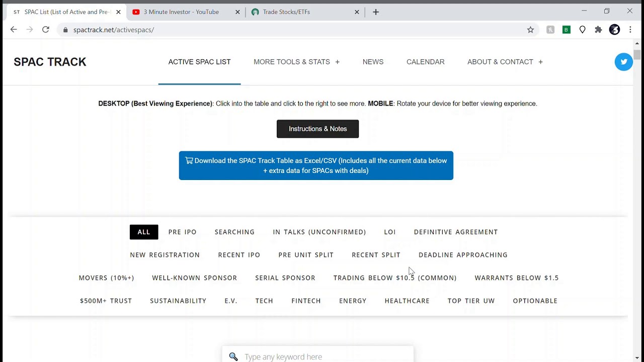Viewport: 644px width, 362px height.
Task: Open Chrome three-dot menu
Action: coord(630,30)
